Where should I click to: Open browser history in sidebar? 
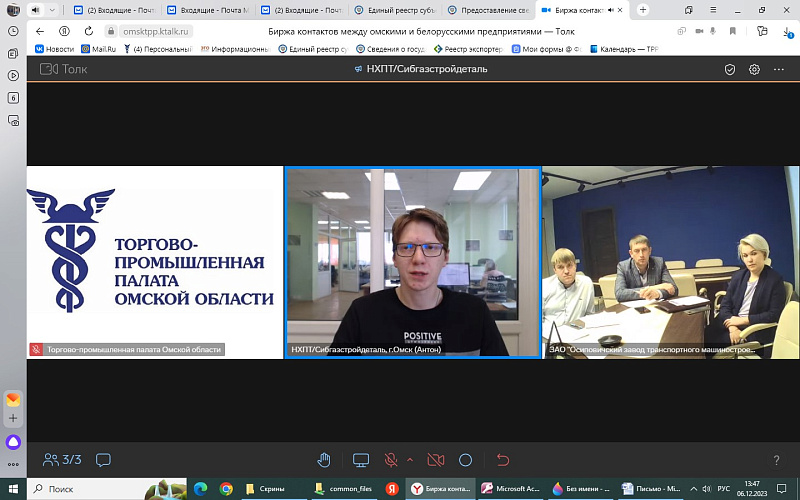(13, 31)
